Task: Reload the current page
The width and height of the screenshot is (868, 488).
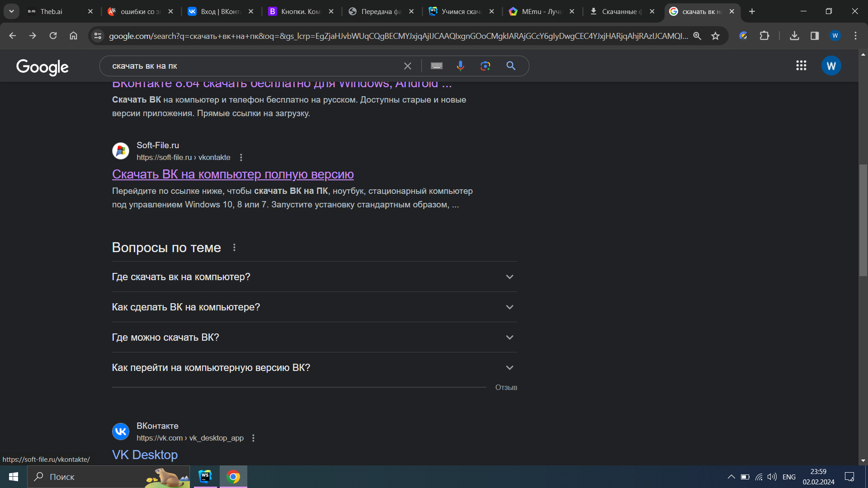Action: (53, 36)
